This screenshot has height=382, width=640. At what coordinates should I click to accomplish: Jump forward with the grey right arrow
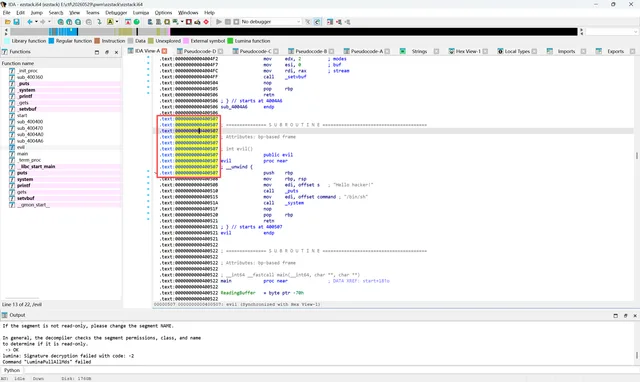42,22
